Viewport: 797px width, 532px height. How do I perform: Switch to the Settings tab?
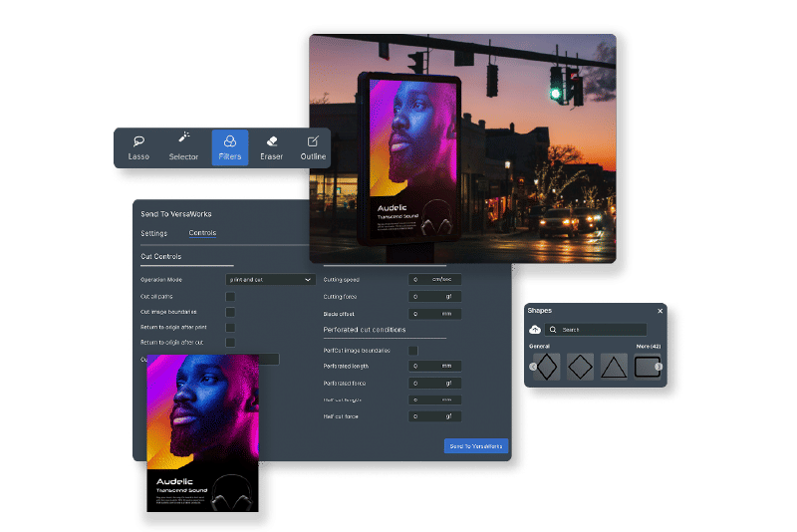[x=153, y=233]
